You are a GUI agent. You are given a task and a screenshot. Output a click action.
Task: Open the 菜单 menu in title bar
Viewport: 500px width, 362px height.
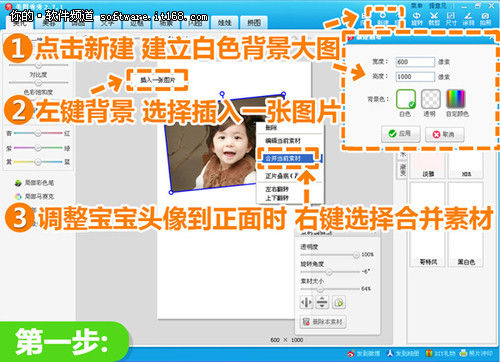click(417, 5)
